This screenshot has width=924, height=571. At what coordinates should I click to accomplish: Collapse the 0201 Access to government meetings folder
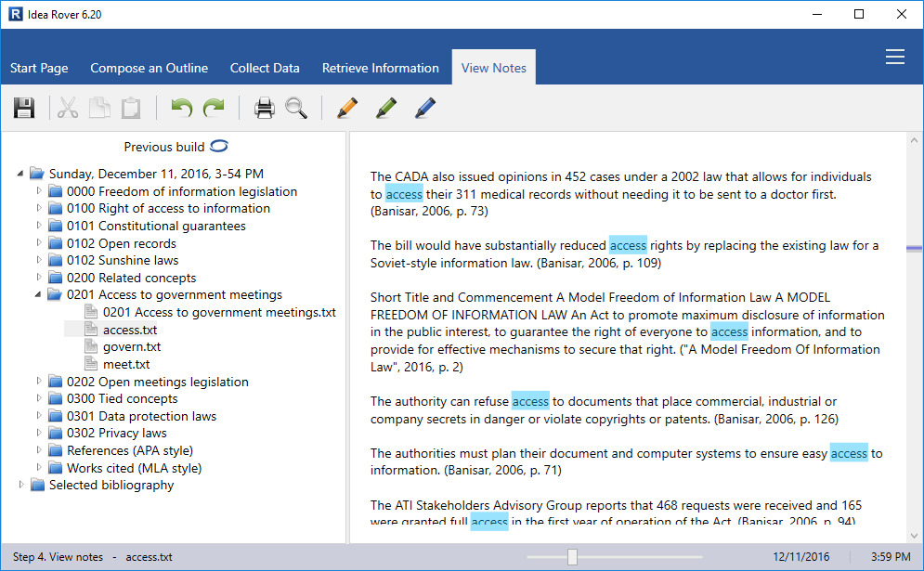pyautogui.click(x=39, y=295)
